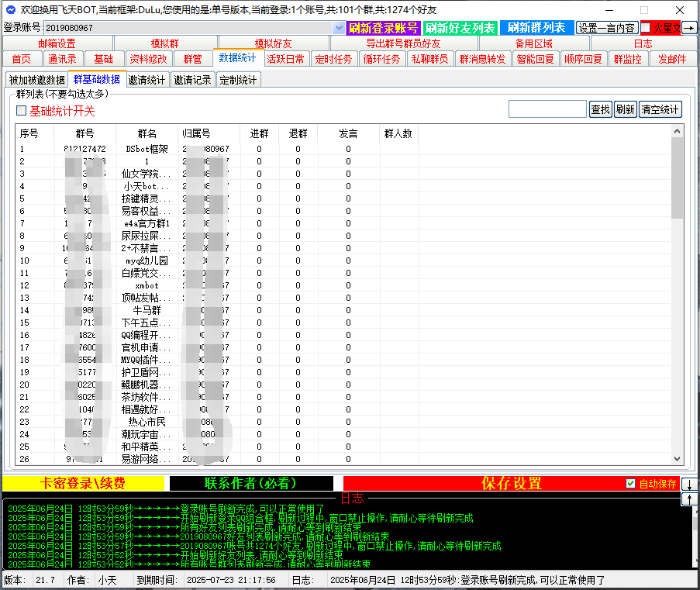Image resolution: width=700 pixels, height=590 pixels.
Task: Switch to the 模拟群 tab
Action: coord(165,43)
